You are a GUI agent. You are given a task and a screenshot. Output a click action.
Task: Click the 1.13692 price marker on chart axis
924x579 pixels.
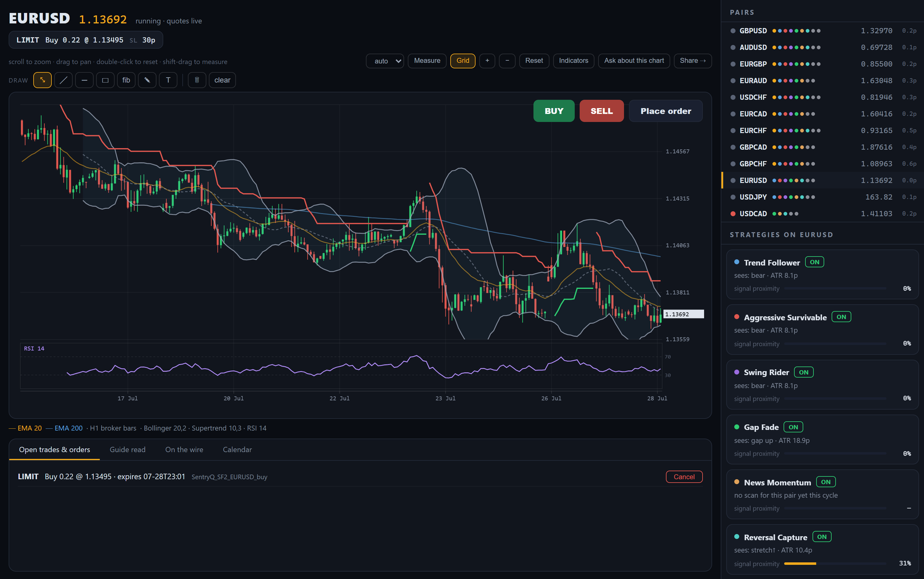[684, 314]
